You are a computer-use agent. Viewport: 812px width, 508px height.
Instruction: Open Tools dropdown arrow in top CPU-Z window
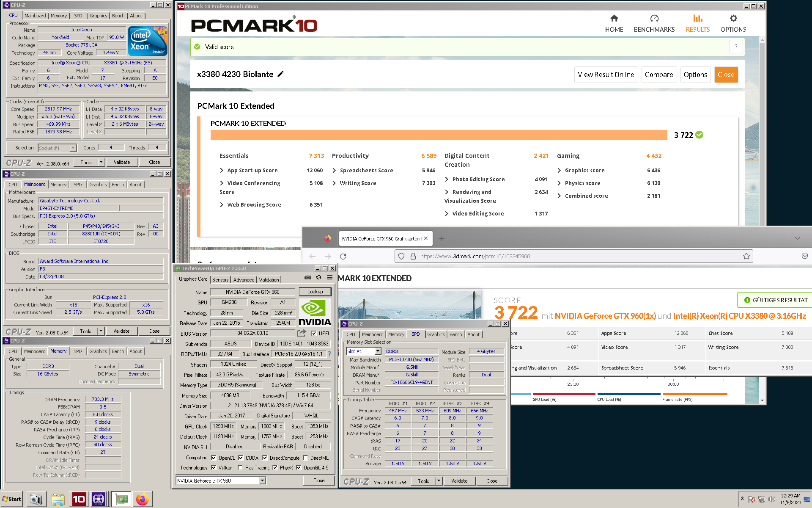pos(101,162)
